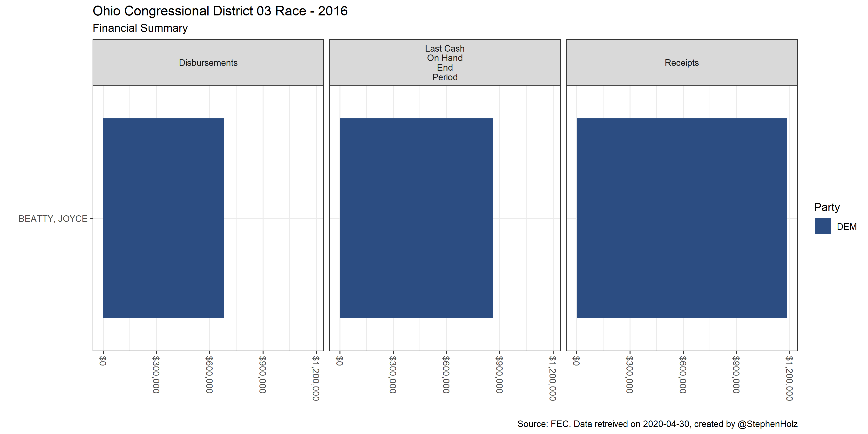
Task: Click $1,200,000 tick label under Receipts
Action: (x=789, y=378)
